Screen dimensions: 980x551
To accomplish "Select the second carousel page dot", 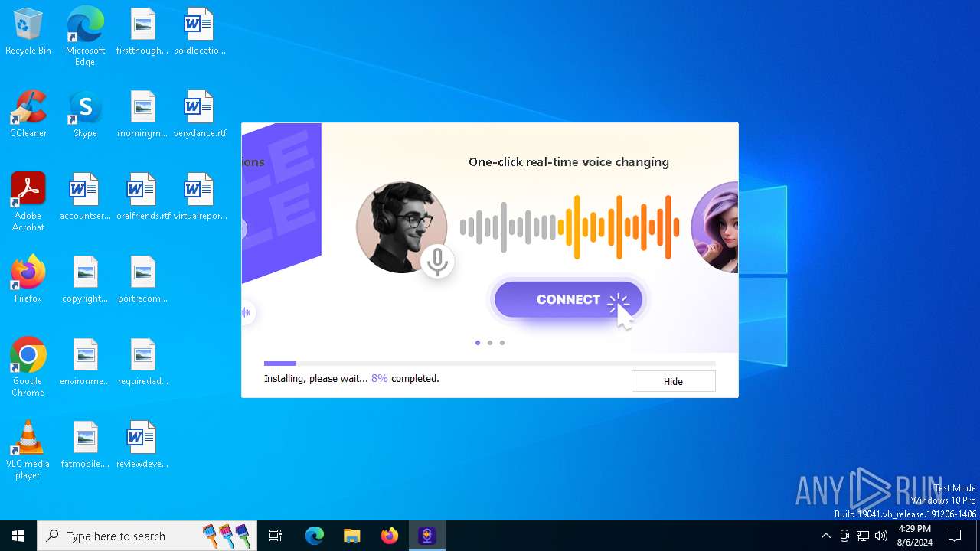I will (490, 343).
